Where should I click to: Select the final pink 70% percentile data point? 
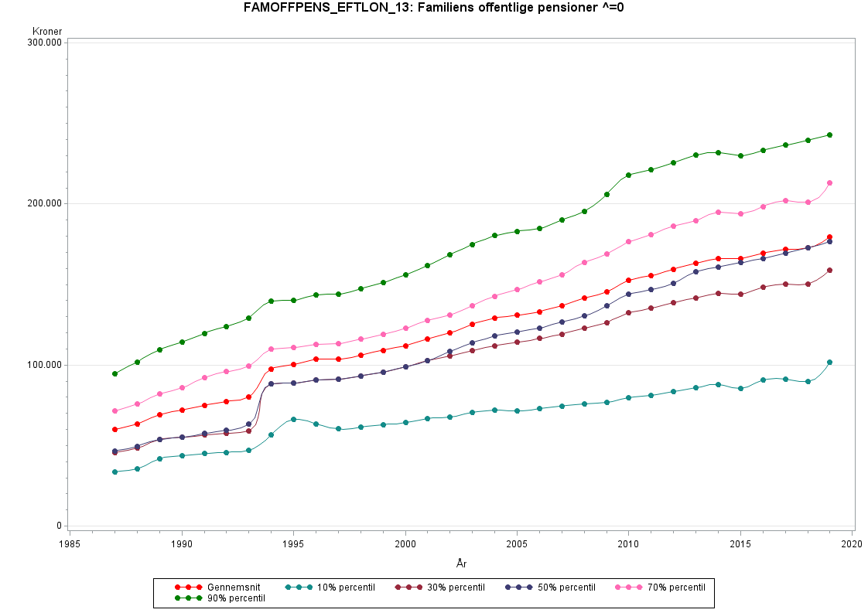(829, 183)
